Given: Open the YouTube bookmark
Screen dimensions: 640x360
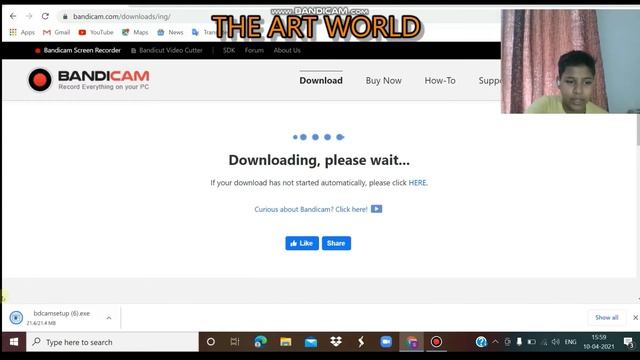Looking at the screenshot, I should point(96,32).
